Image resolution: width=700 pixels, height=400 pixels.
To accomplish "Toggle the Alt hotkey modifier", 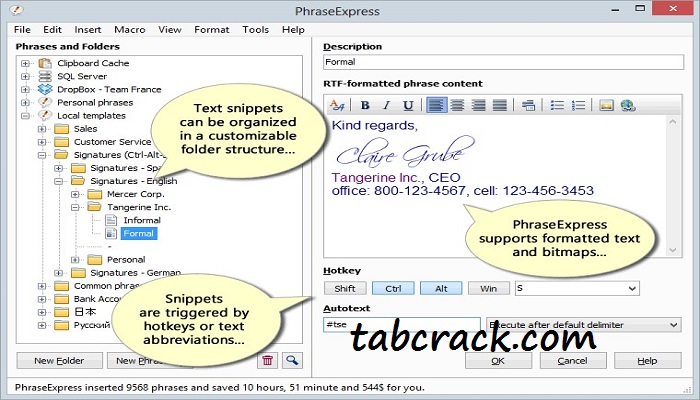I will [441, 288].
